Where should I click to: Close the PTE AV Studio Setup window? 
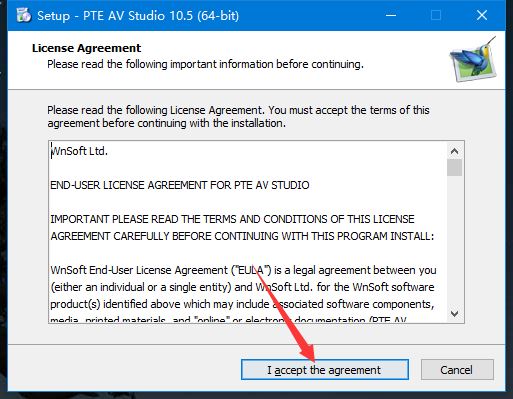click(x=482, y=15)
